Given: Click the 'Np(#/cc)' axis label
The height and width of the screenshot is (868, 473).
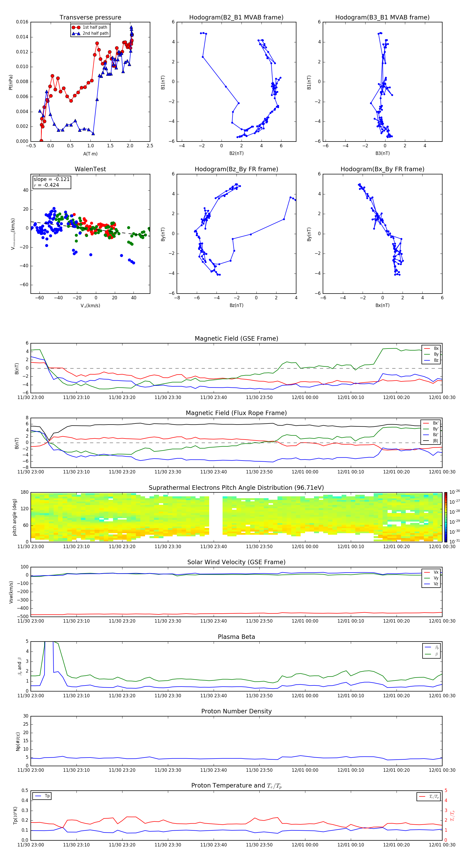Looking at the screenshot, I should [x=18, y=741].
